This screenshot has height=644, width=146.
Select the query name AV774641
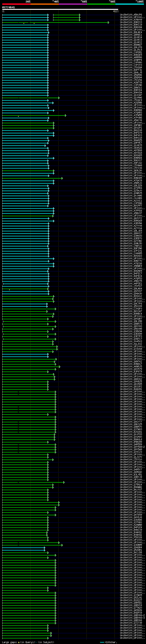click(8, 8)
